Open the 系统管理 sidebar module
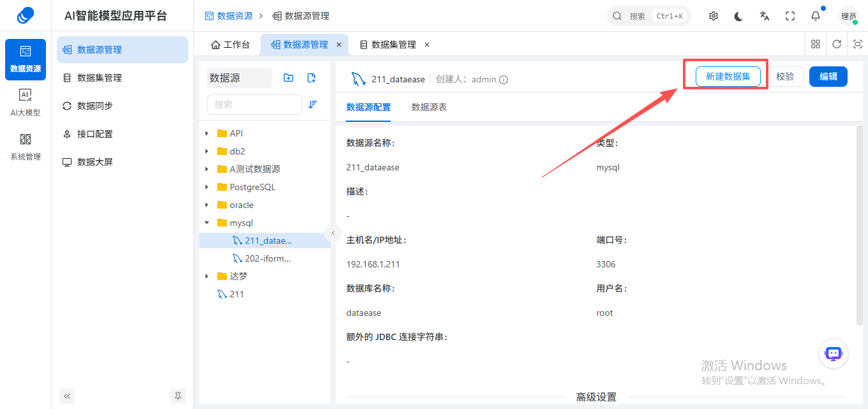Screen dimensions: 868x409 coord(26,147)
